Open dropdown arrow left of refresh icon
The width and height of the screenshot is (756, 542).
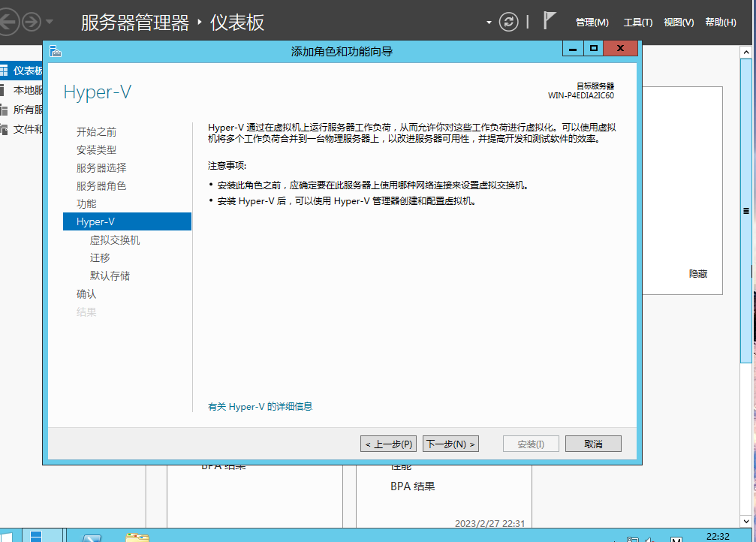pyautogui.click(x=489, y=23)
